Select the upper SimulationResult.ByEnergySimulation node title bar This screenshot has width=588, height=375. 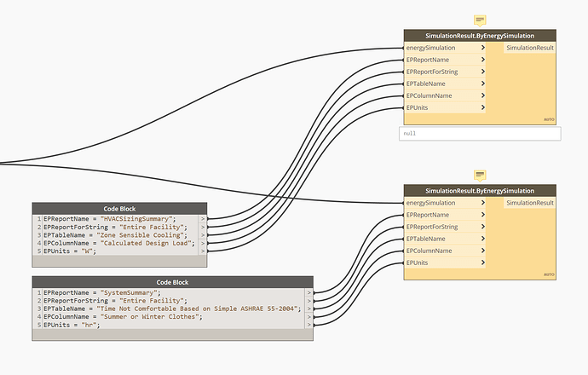tap(480, 36)
